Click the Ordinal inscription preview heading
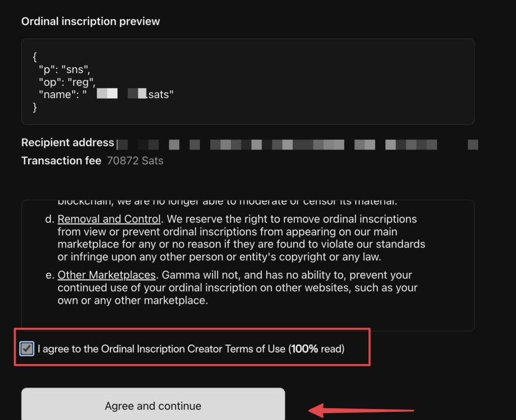The width and height of the screenshot is (516, 420). (91, 21)
